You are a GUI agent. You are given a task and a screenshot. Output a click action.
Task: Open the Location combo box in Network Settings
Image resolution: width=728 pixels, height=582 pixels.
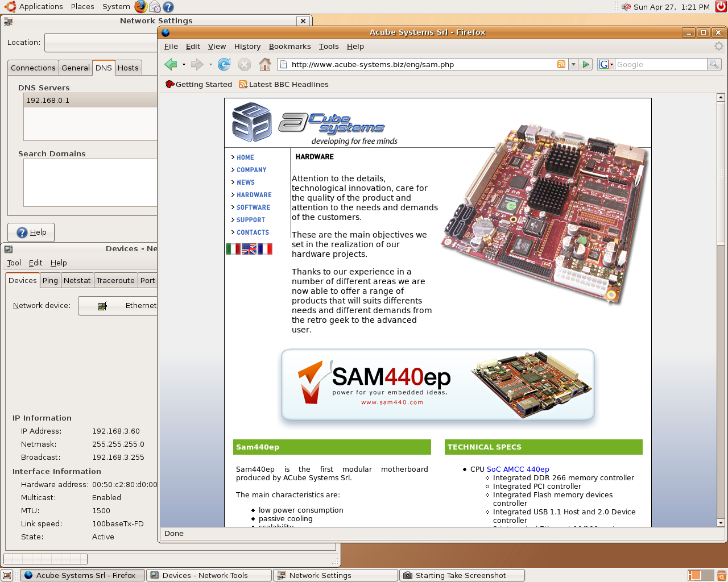point(101,43)
